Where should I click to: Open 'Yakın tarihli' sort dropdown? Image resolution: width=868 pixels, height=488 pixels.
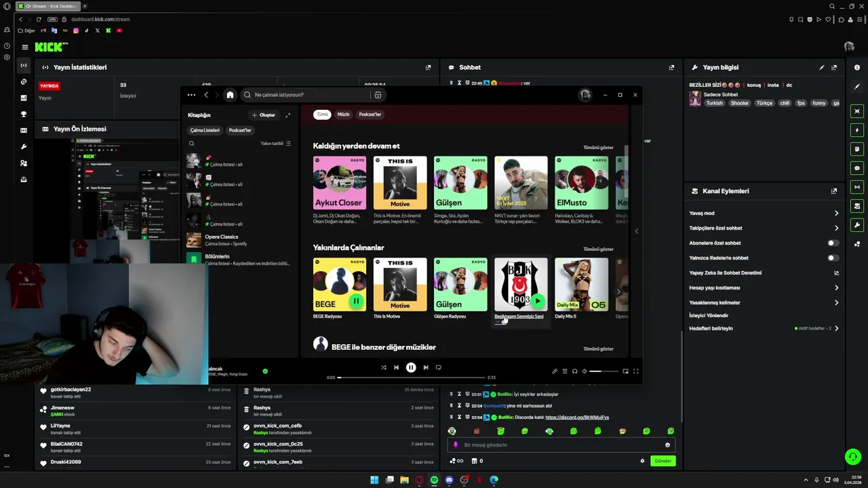[275, 144]
